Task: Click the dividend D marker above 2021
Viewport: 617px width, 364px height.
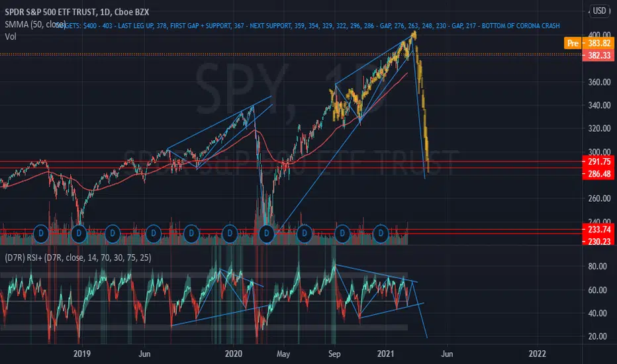Action: (381, 234)
